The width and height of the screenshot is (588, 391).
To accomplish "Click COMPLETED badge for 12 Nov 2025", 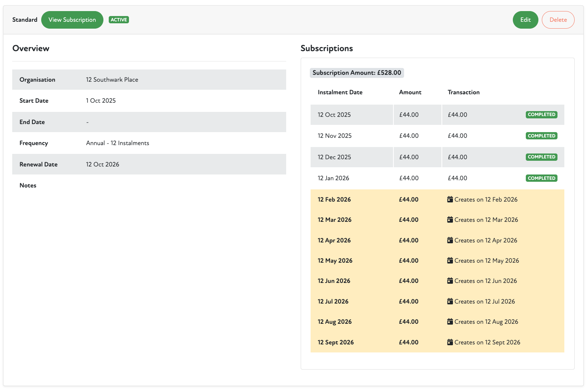I will click(541, 136).
